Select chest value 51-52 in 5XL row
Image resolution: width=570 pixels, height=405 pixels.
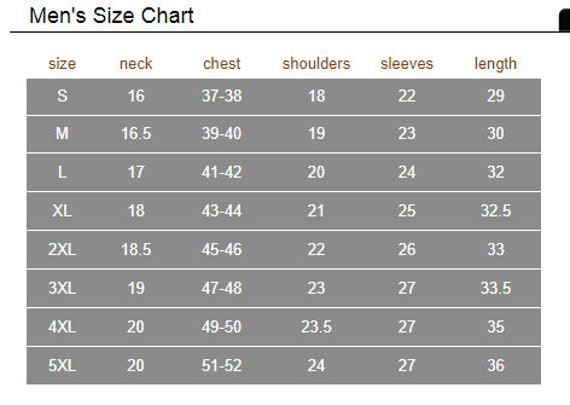pos(222,365)
